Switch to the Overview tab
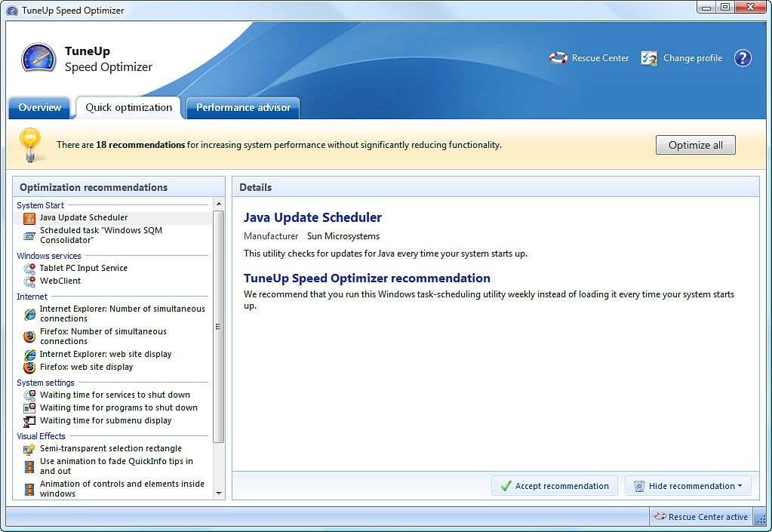Screen dimensions: 772x532 [39, 108]
